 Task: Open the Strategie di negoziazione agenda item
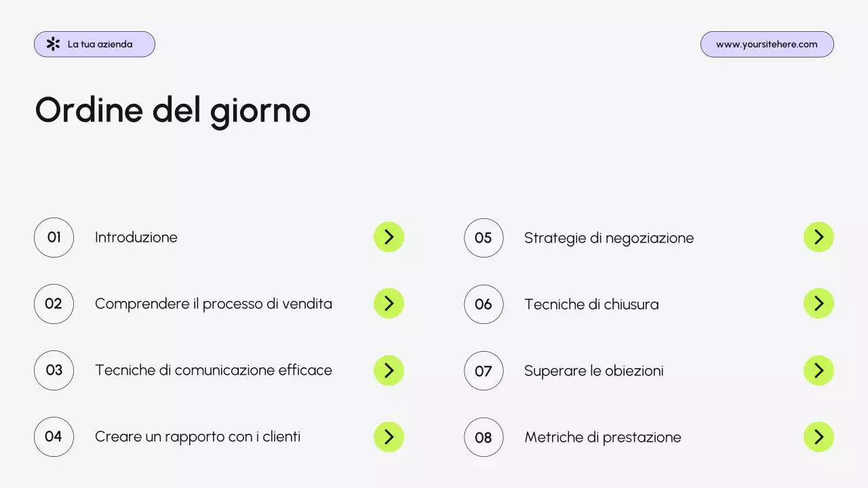(x=608, y=238)
